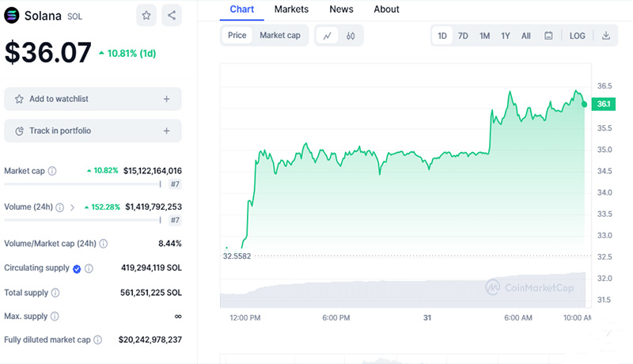Select Price chart toggle
Image resolution: width=633 pixels, height=364 pixels.
pyautogui.click(x=237, y=36)
